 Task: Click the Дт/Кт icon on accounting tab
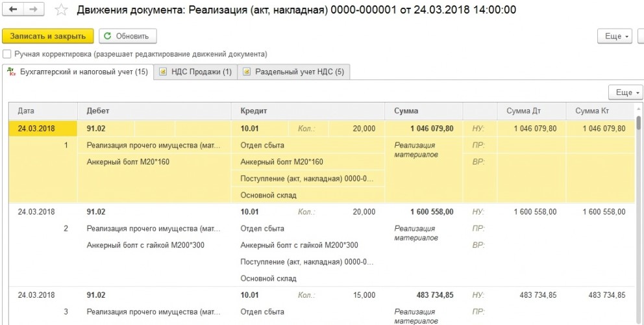coord(11,72)
